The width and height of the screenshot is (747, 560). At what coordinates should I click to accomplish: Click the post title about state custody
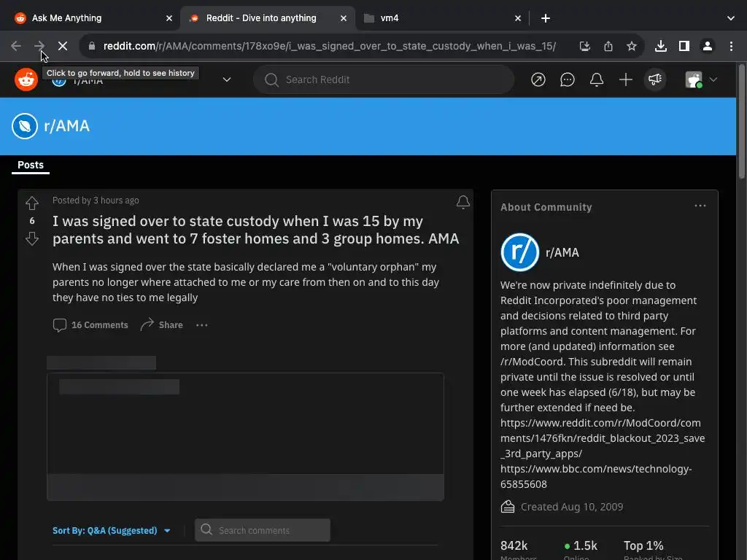tap(256, 230)
